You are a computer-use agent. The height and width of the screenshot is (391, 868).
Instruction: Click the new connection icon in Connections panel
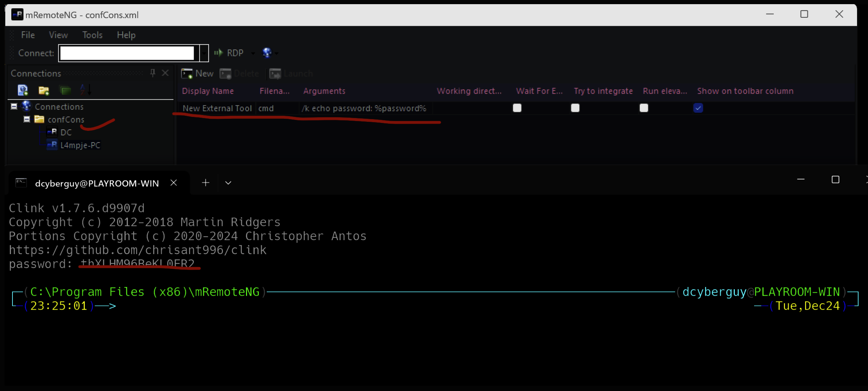23,90
